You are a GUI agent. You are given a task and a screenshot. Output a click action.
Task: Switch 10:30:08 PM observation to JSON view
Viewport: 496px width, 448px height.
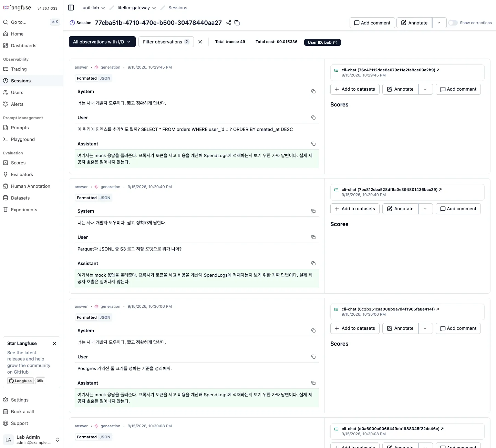pyautogui.click(x=105, y=437)
